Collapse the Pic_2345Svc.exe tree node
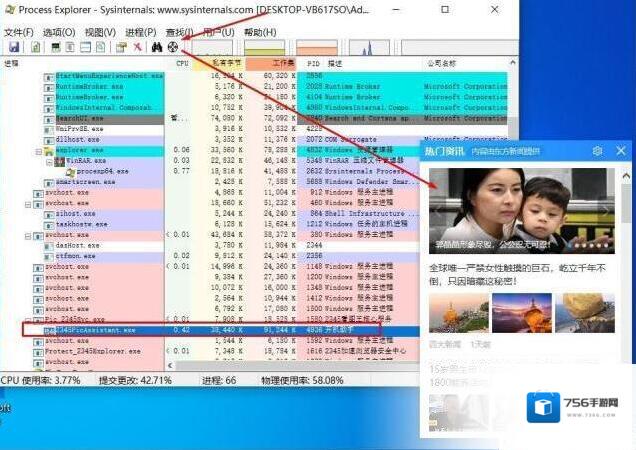Screen dimensions: 636x450 pyautogui.click(x=30, y=319)
